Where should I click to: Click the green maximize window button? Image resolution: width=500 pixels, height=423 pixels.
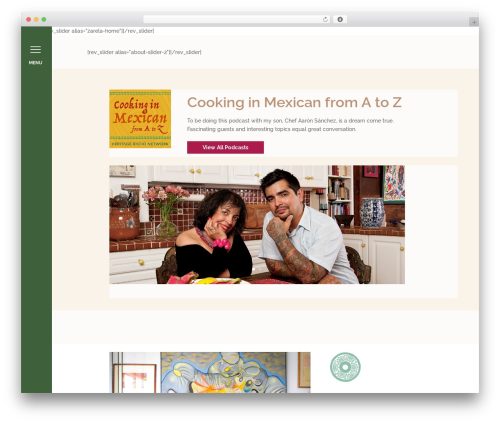pyautogui.click(x=44, y=19)
